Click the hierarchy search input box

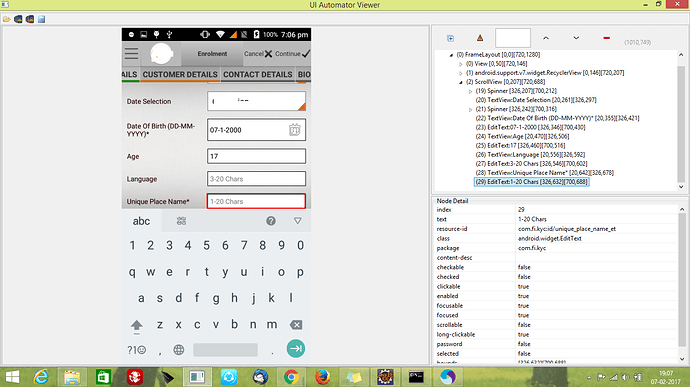point(513,38)
